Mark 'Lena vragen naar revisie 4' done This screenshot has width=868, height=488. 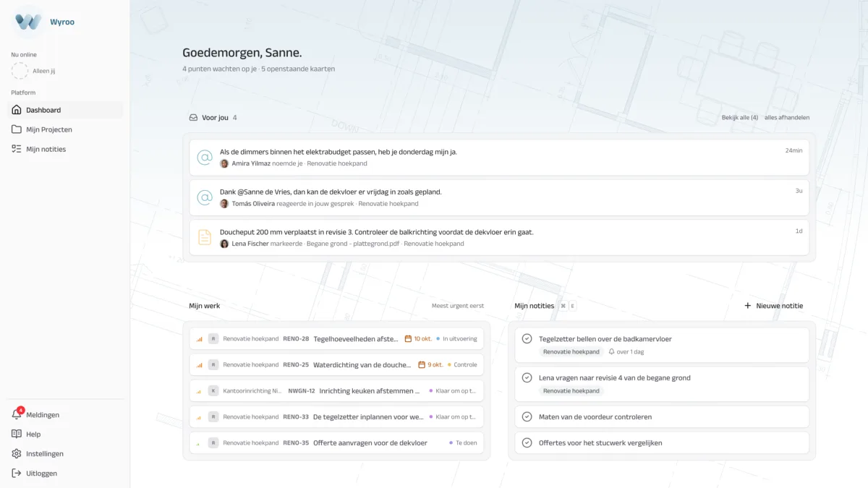pyautogui.click(x=527, y=378)
